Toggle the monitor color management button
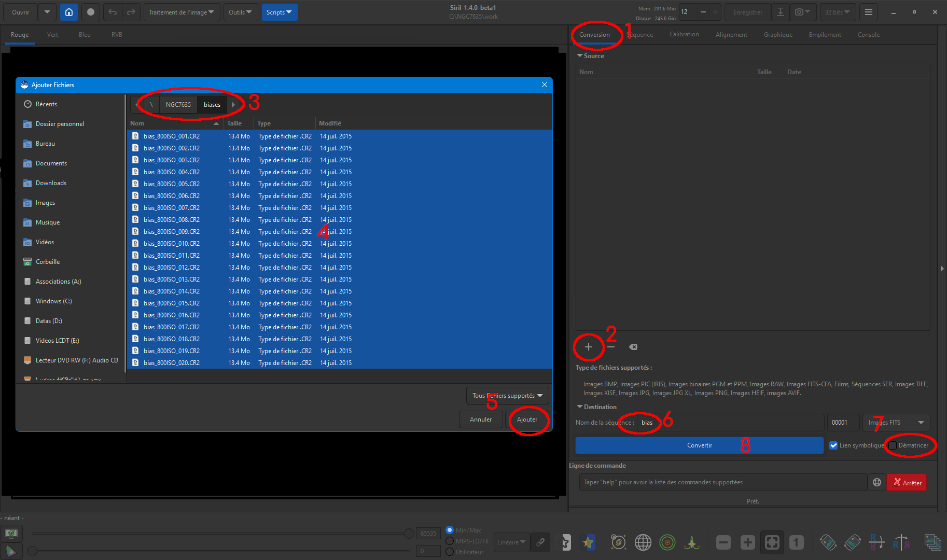947x560 pixels. click(11, 533)
